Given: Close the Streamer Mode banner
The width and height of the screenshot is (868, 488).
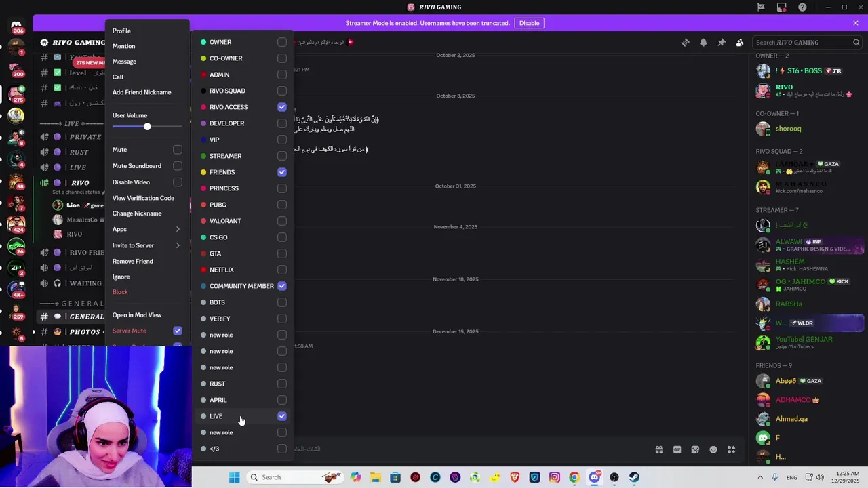Looking at the screenshot, I should pos(856,23).
